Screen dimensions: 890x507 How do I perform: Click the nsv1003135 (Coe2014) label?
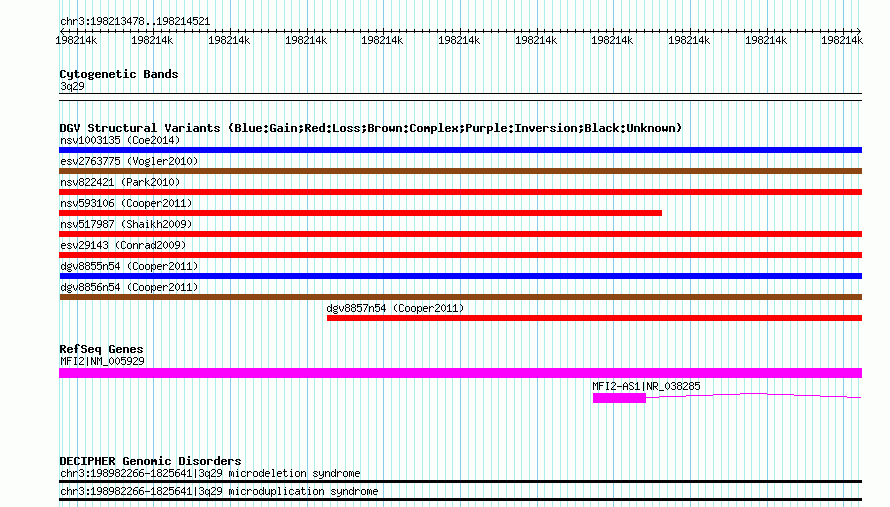click(x=120, y=140)
